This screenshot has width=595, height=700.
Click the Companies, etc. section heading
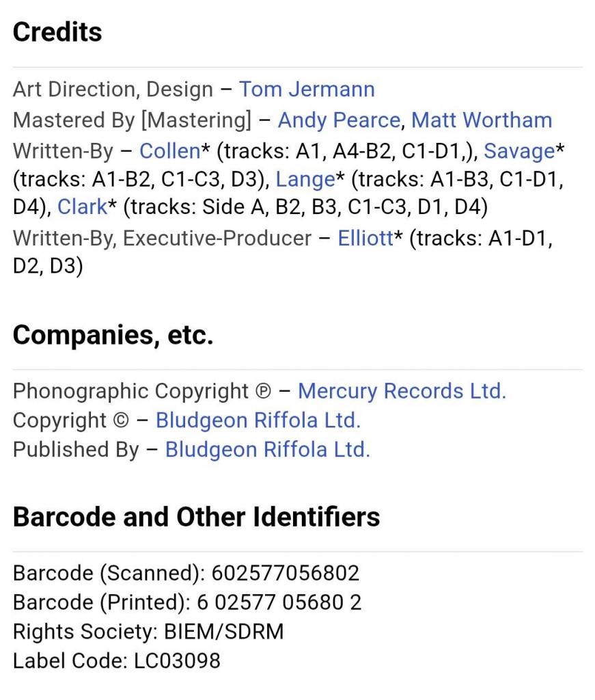click(x=113, y=335)
